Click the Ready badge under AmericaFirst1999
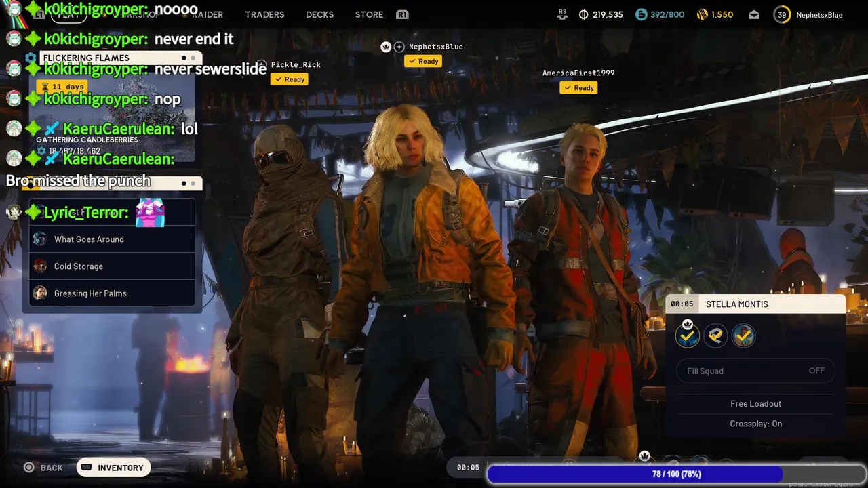This screenshot has width=868, height=488. [x=578, y=87]
